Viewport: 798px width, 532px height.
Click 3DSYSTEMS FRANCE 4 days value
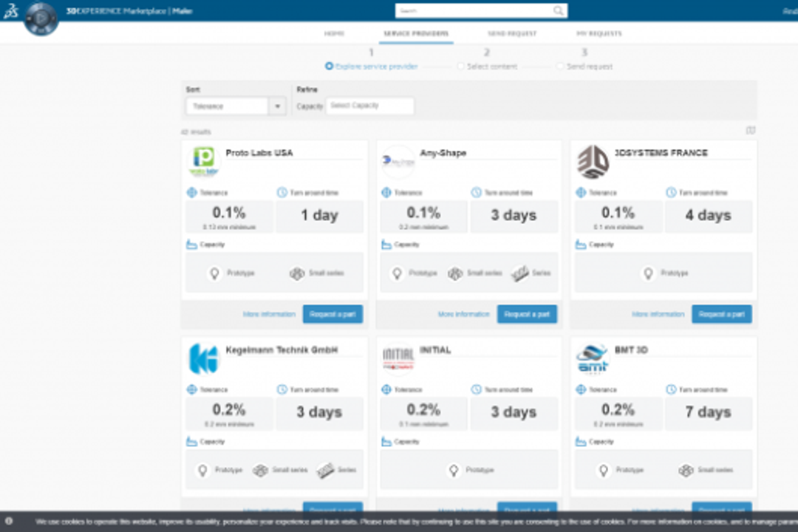(708, 215)
